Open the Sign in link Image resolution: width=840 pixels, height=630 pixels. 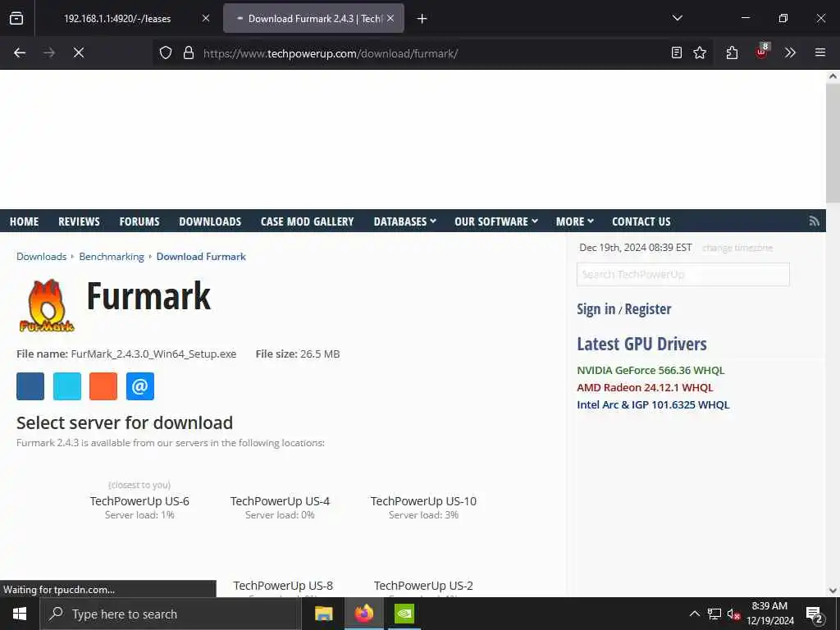pyautogui.click(x=596, y=309)
